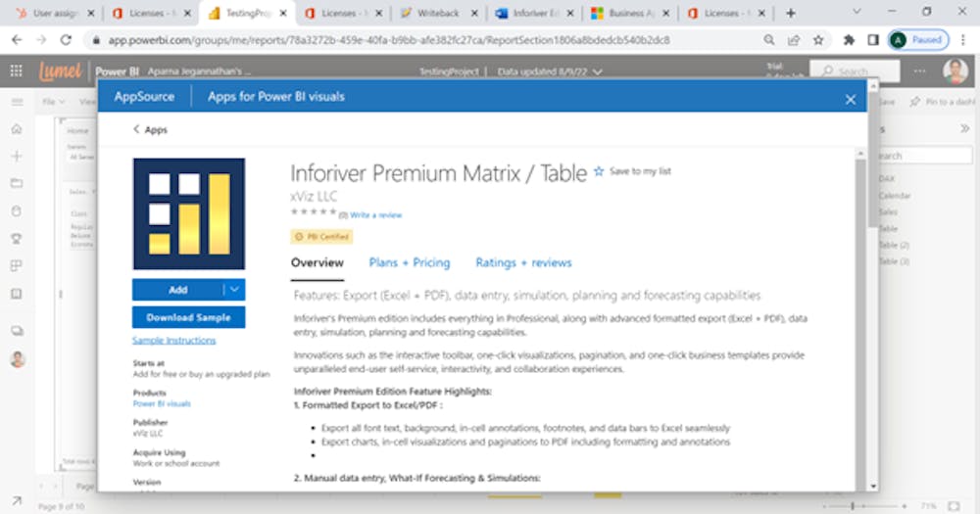Click the browser share icon
This screenshot has width=980, height=514.
point(794,40)
